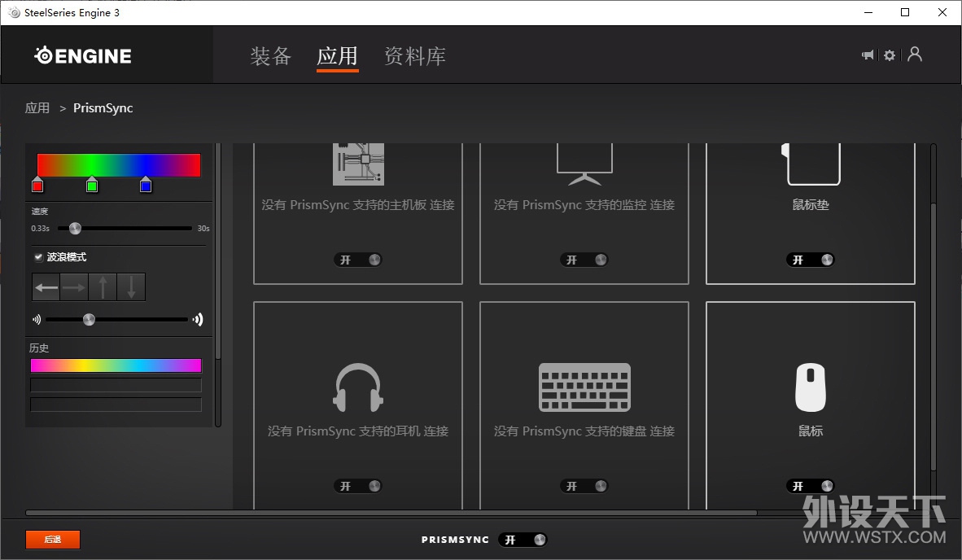The width and height of the screenshot is (962, 560).
Task: Select the down arrow wave direction
Action: click(131, 287)
